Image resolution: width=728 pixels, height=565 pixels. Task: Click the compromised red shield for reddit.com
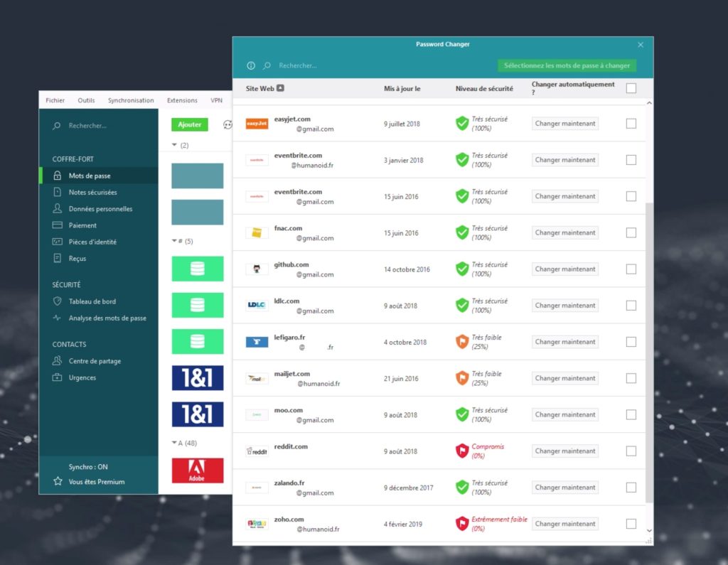click(462, 451)
